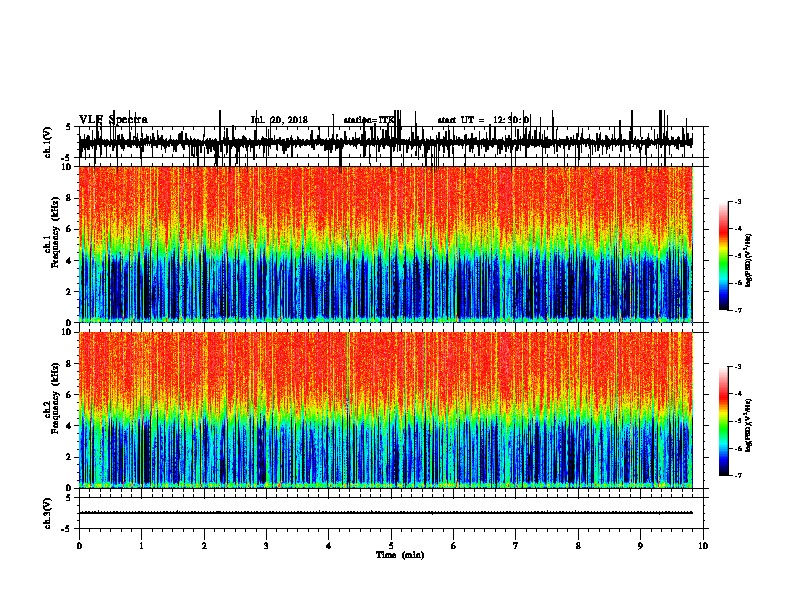Viewport: 792px width, 612px height.
Task: Click time axis tick label "9"
Action: tap(640, 546)
